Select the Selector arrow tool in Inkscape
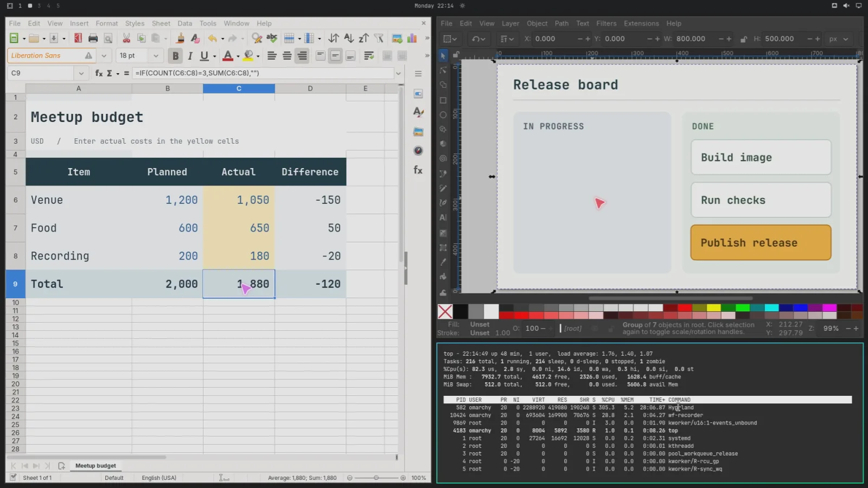This screenshot has width=868, height=488. [443, 55]
